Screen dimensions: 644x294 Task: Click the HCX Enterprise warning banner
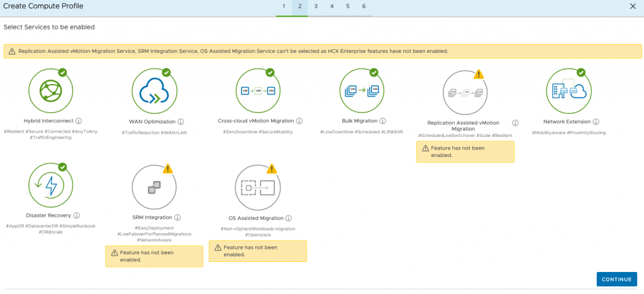pos(322,52)
